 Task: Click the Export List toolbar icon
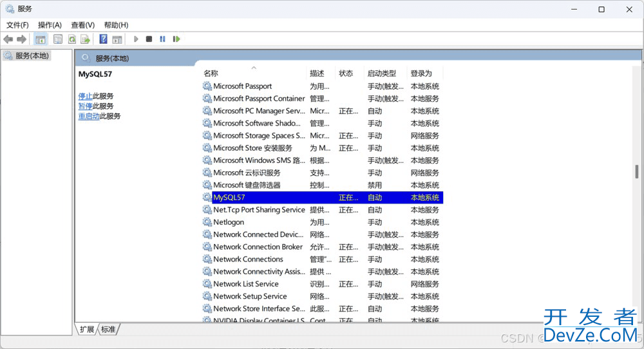click(86, 39)
